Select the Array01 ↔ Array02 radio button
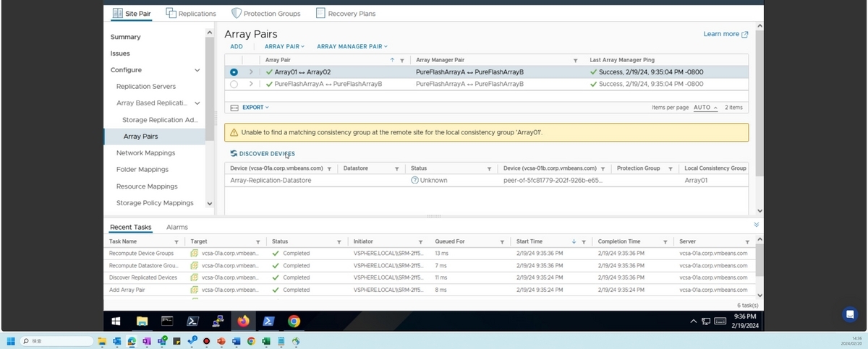The width and height of the screenshot is (868, 349). [234, 72]
